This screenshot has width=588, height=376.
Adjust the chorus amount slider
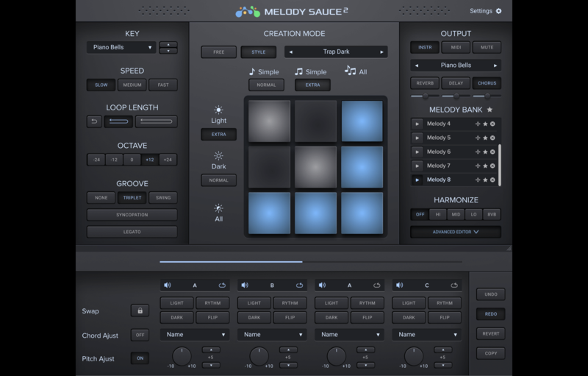[487, 96]
